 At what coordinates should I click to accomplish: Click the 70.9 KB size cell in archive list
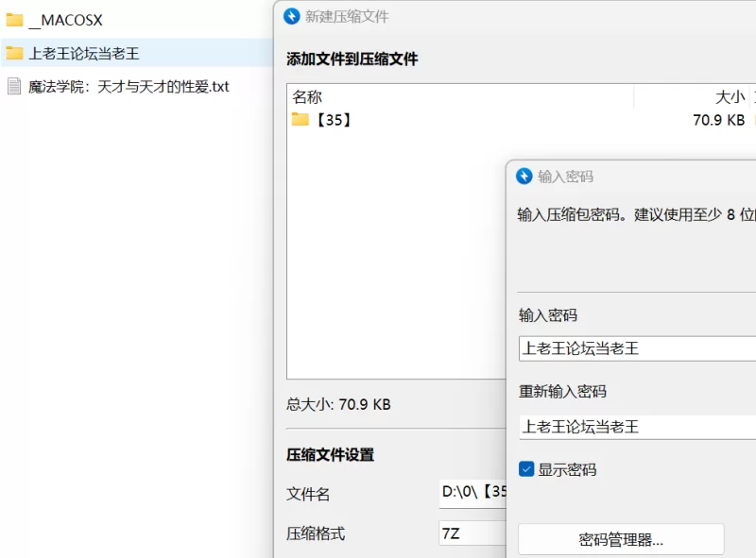[x=718, y=120]
